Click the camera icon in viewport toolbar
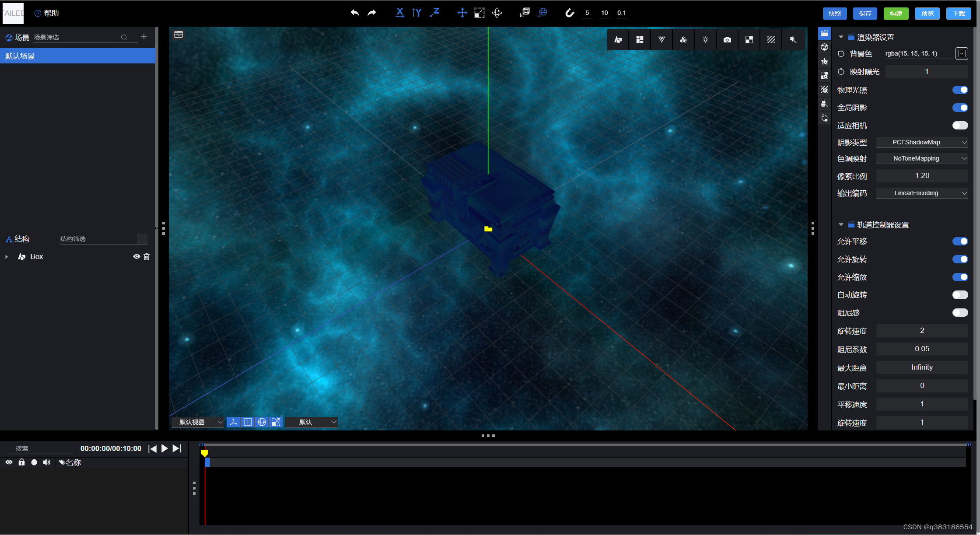 click(727, 40)
